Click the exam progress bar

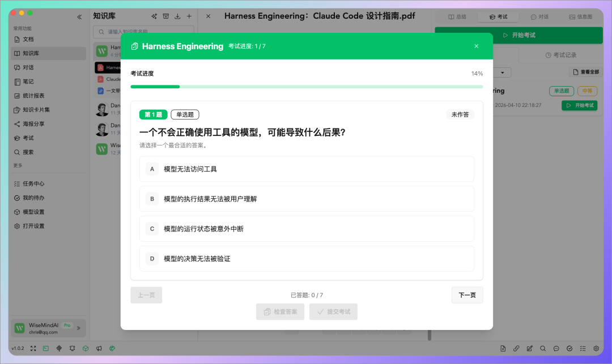(x=307, y=87)
